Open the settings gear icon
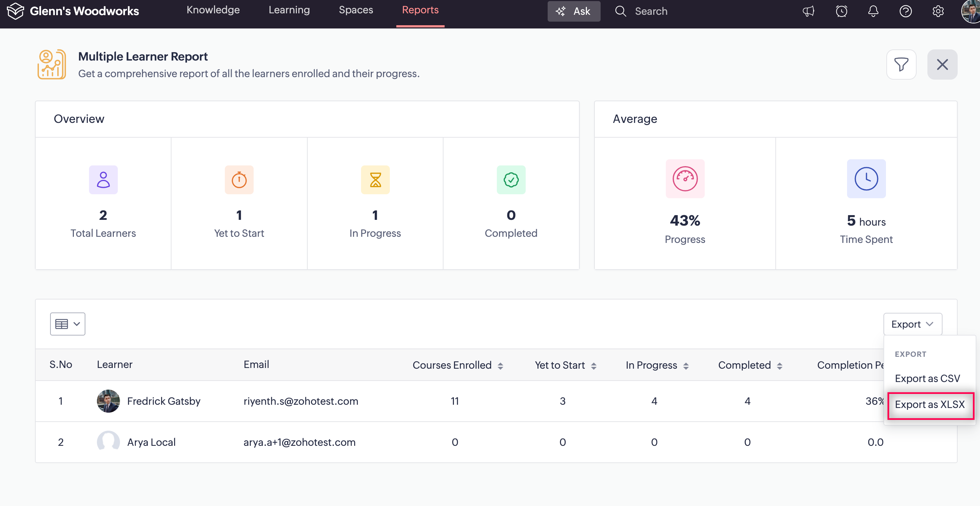This screenshot has width=980, height=506. (938, 11)
